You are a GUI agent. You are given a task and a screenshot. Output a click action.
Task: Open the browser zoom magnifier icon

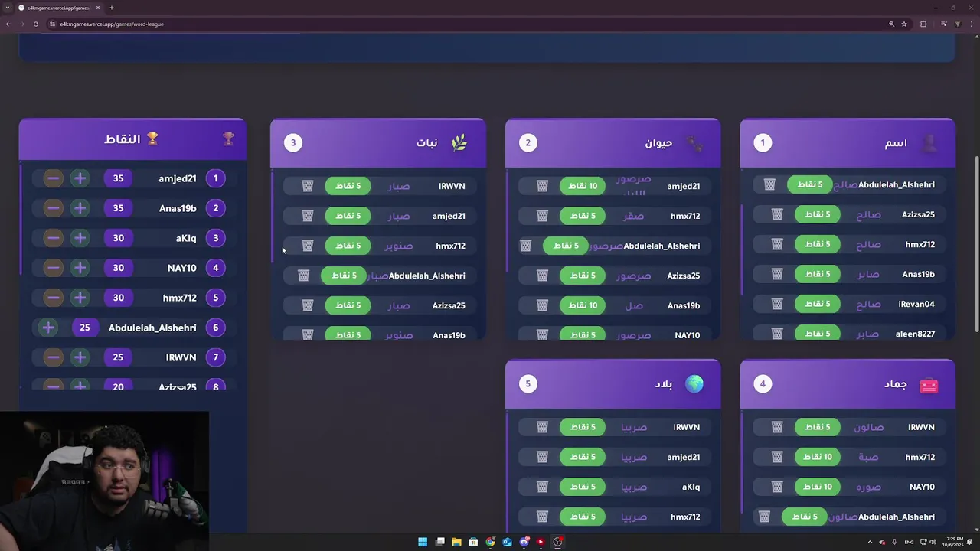pos(891,24)
